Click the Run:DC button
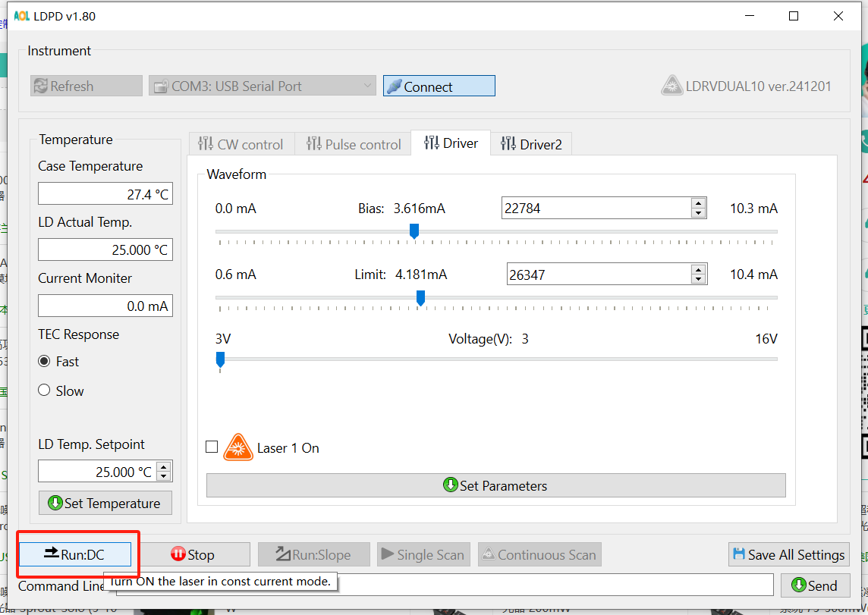This screenshot has height=615, width=868. [x=75, y=554]
